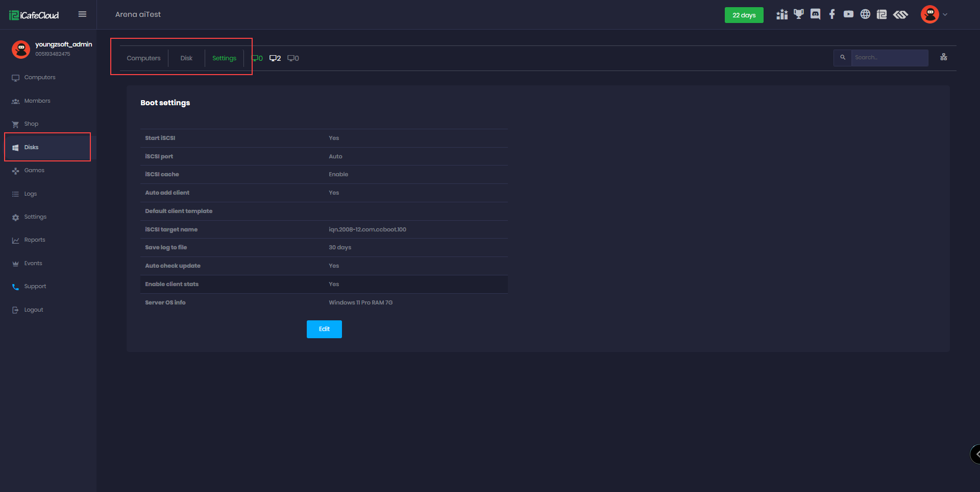Viewport: 980px width, 492px height.
Task: Select Games in the sidebar
Action: (34, 170)
